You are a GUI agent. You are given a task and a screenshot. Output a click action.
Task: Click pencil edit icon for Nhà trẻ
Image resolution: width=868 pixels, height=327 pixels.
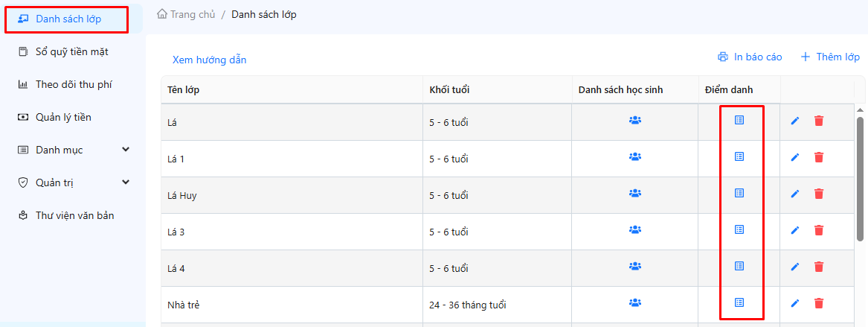tap(795, 303)
